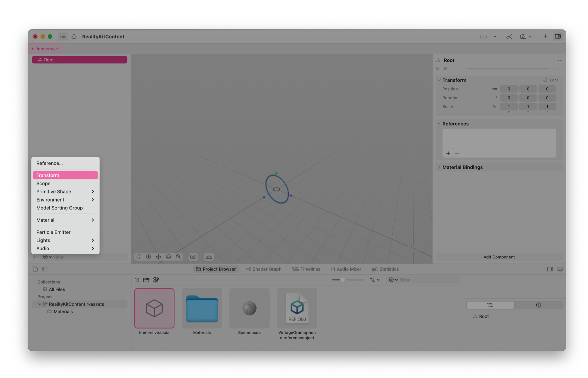The image size is (588, 378).
Task: Switch to the info view in preview panel
Action: click(538, 305)
